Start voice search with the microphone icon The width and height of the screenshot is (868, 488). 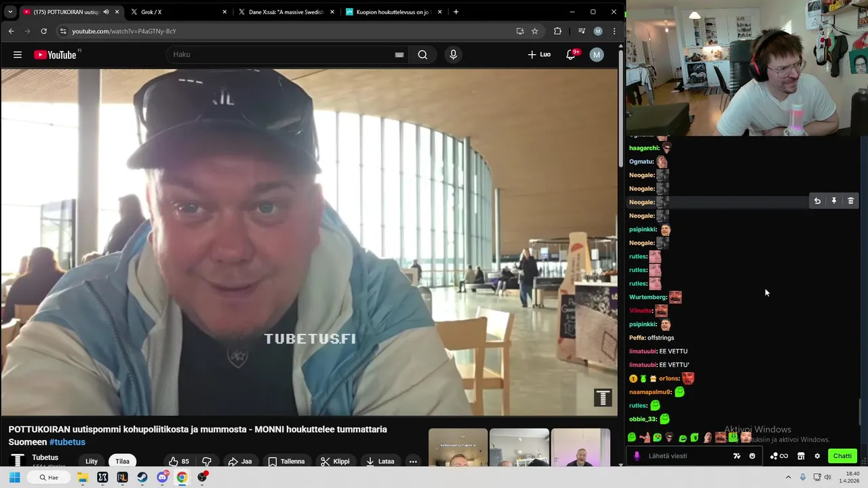pyautogui.click(x=454, y=55)
